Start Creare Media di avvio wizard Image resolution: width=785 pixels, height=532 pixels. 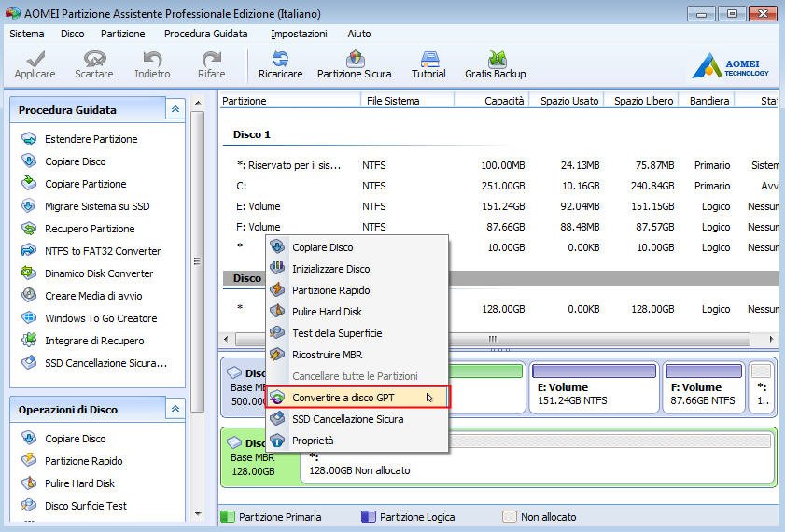(x=93, y=296)
